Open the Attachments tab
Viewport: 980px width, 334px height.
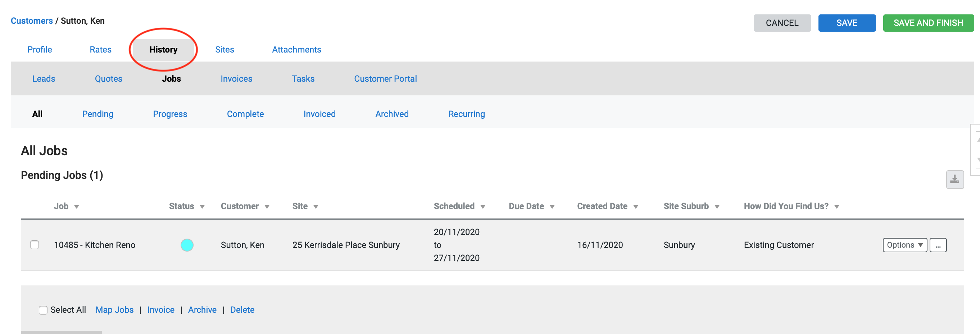point(296,49)
